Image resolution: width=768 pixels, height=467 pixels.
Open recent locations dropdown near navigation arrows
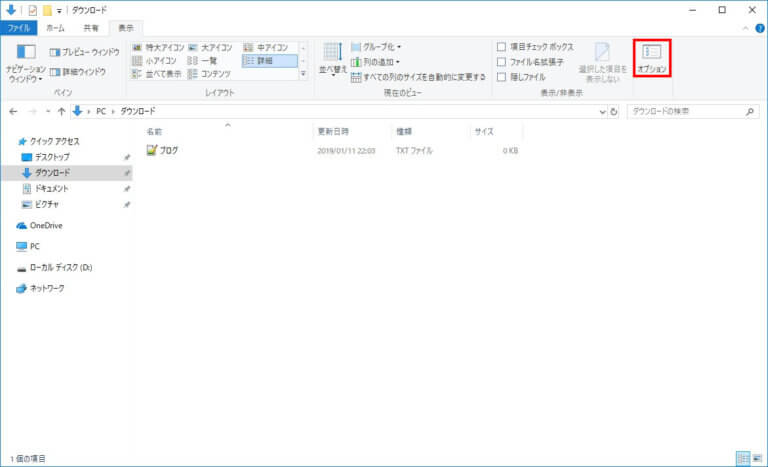tap(48, 112)
